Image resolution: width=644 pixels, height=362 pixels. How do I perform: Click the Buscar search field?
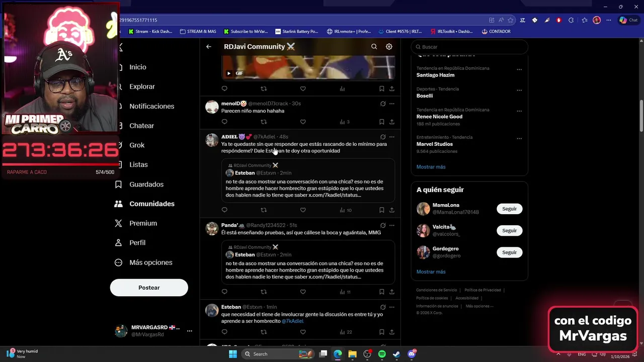[x=469, y=47]
